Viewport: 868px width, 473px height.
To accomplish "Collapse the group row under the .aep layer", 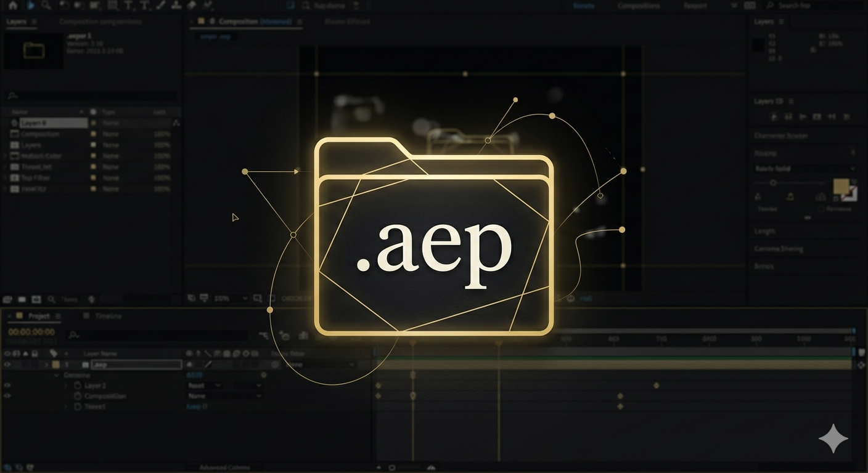I will (x=57, y=375).
